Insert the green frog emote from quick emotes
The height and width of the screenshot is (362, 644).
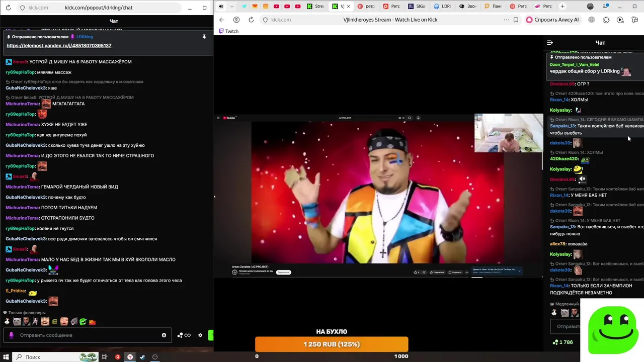tap(83, 321)
